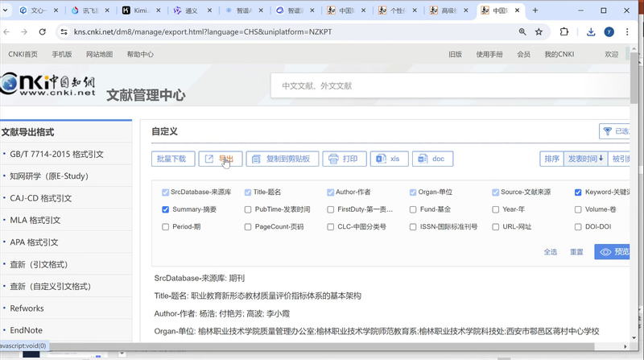Open the 已选 filter funnel dropdown
This screenshot has height=360, width=644.
pyautogui.click(x=616, y=131)
